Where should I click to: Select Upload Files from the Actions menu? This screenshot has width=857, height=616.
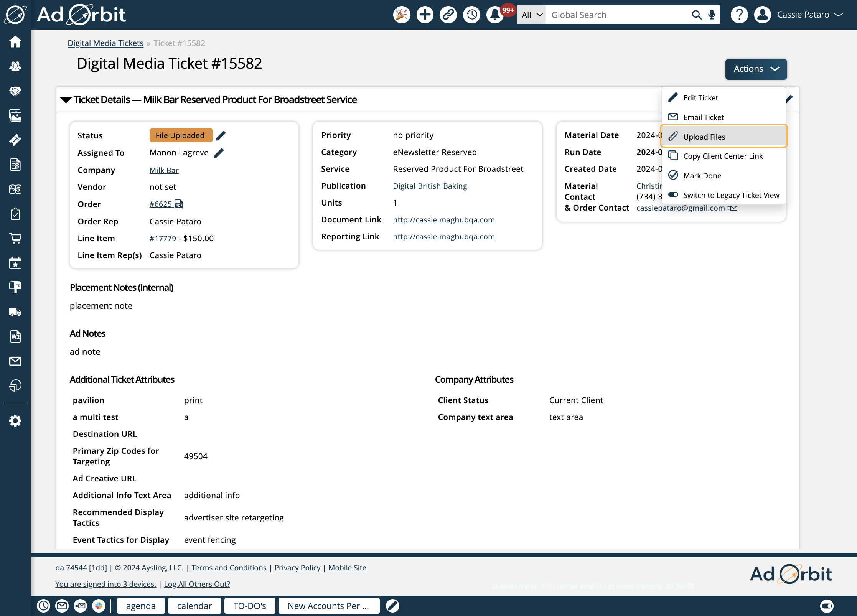coord(724,137)
